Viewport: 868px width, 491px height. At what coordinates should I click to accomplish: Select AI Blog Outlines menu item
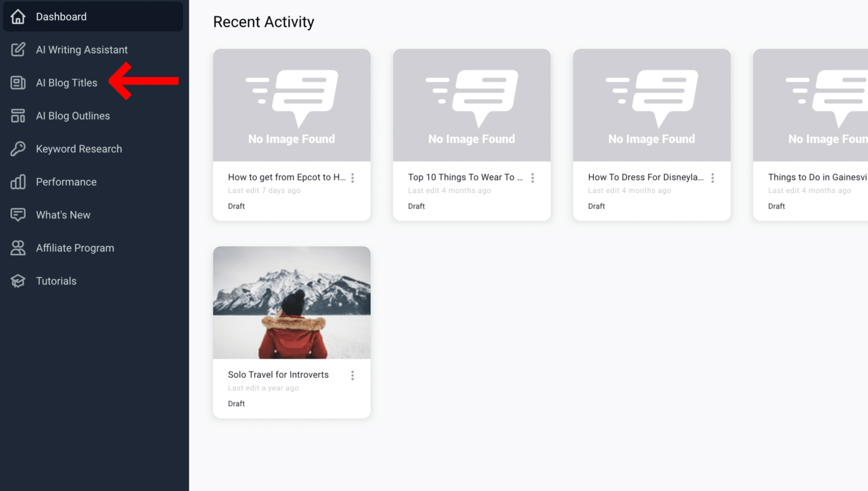(x=73, y=116)
